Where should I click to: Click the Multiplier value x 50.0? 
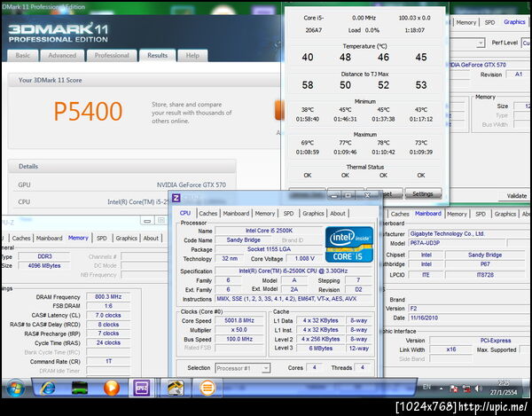pos(239,330)
